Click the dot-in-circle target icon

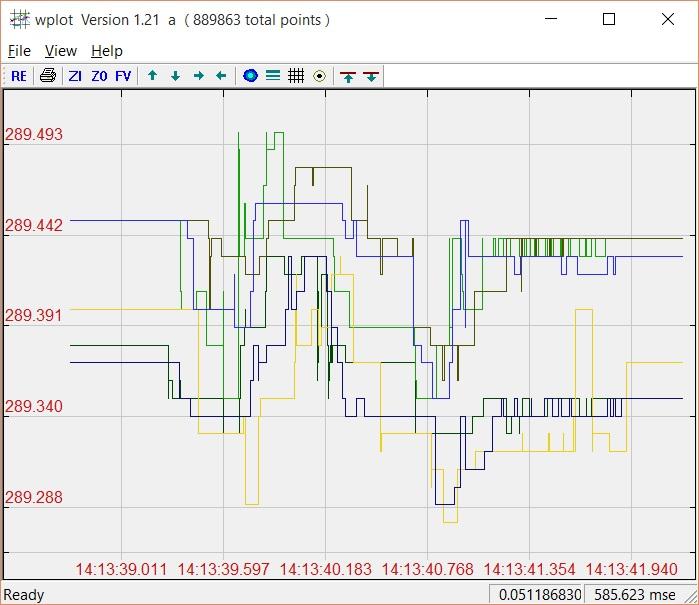coord(319,76)
